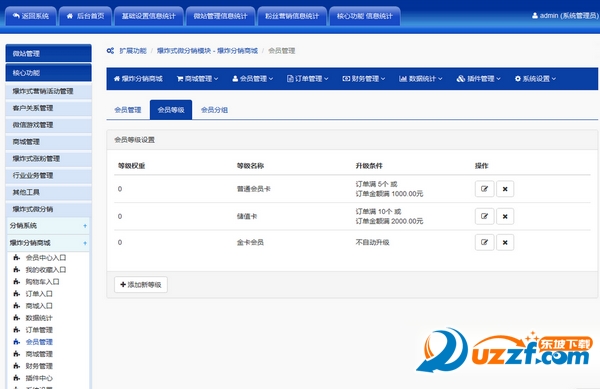Open 我的收藏入口 in sidebar tree
600x389 pixels.
(x=46, y=270)
